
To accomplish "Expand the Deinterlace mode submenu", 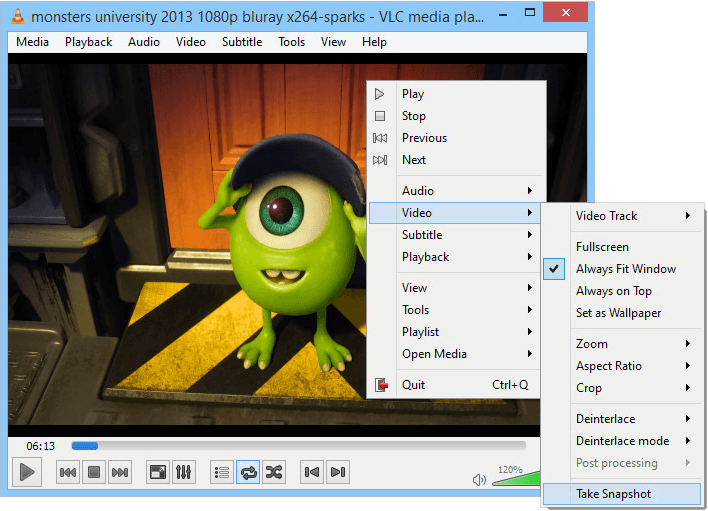I will 623,441.
